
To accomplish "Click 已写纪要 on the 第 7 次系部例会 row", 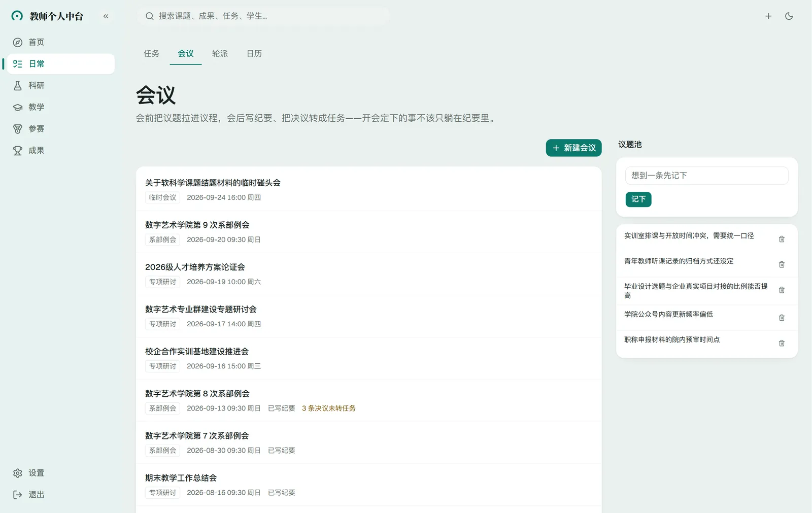I will tap(282, 451).
